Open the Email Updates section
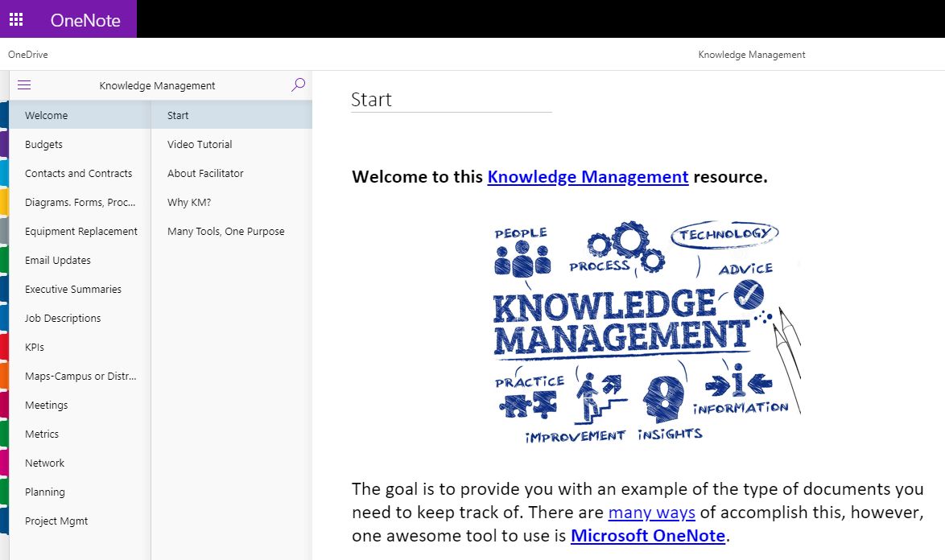 pyautogui.click(x=80, y=260)
